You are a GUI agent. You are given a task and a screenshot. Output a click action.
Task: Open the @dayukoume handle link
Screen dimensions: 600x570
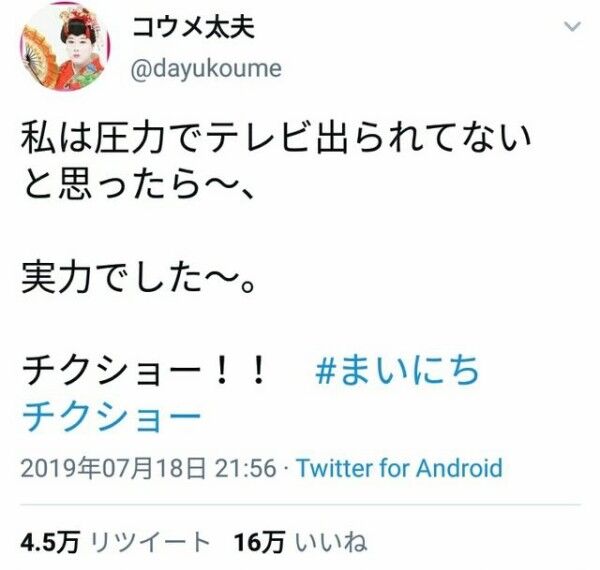[x=206, y=69]
